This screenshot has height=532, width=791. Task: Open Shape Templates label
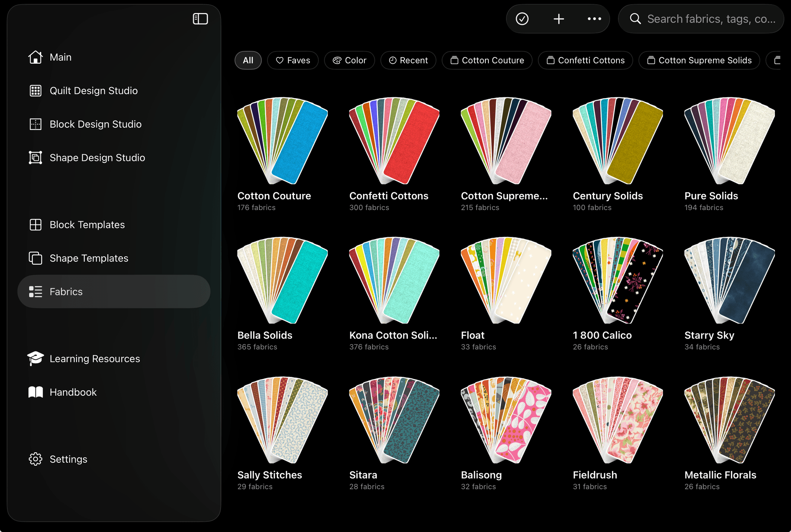[89, 258]
